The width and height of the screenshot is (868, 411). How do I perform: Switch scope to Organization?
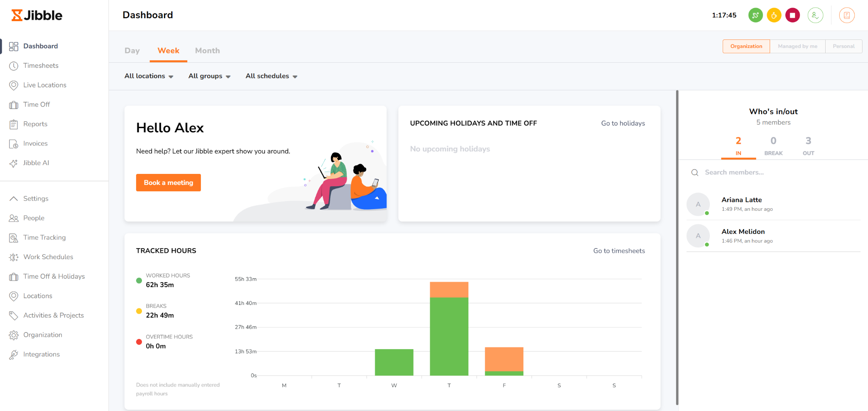click(746, 46)
